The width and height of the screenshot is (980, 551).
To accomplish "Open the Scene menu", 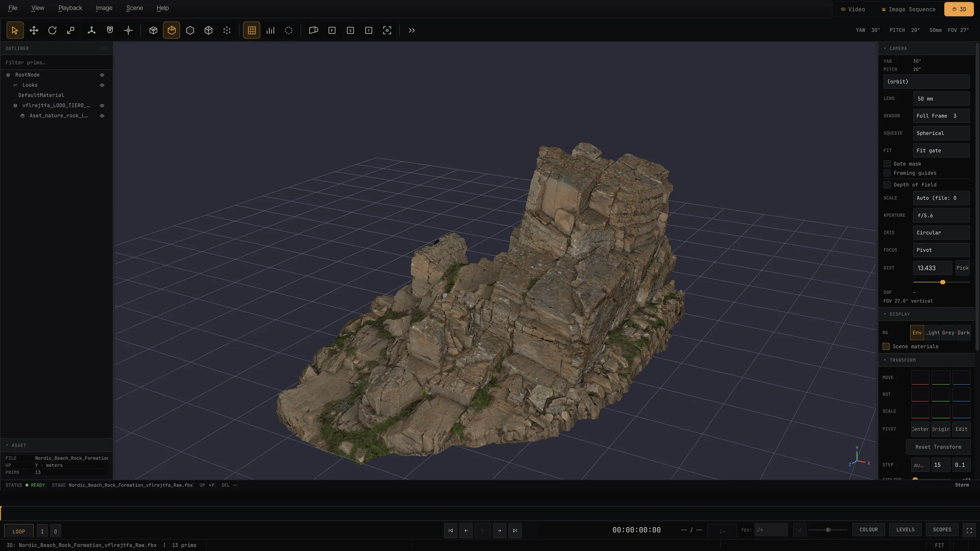I will [134, 8].
